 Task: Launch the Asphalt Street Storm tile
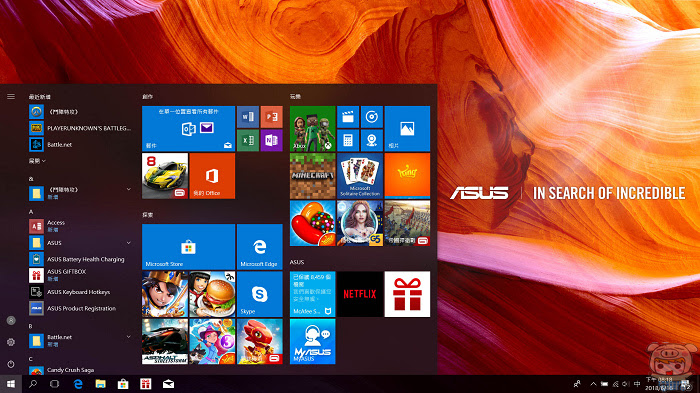pos(165,342)
